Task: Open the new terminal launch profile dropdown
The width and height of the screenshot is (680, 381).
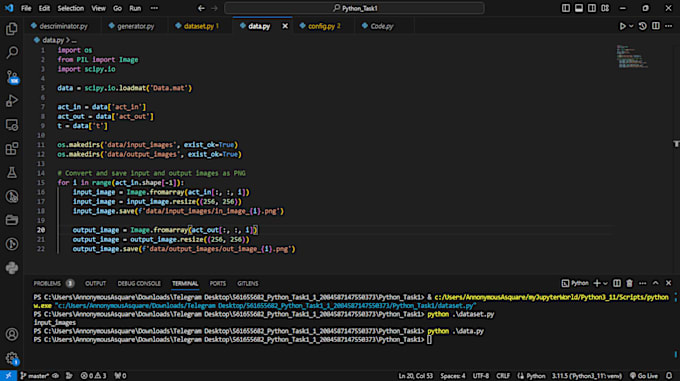Action: [605, 283]
